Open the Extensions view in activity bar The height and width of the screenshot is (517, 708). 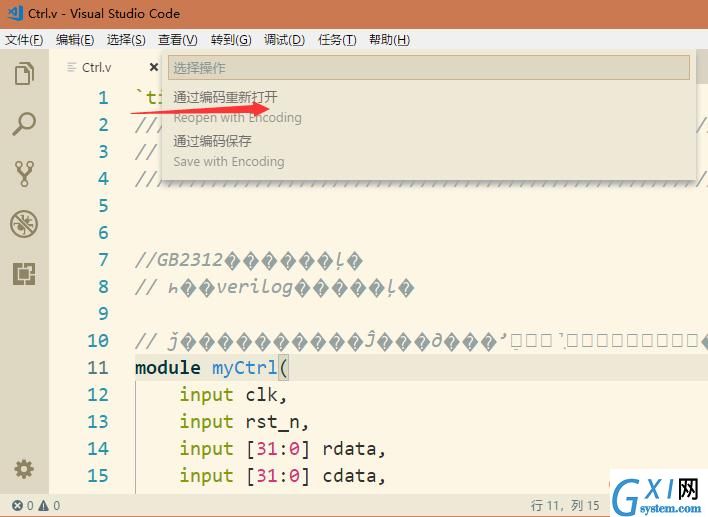coord(24,274)
